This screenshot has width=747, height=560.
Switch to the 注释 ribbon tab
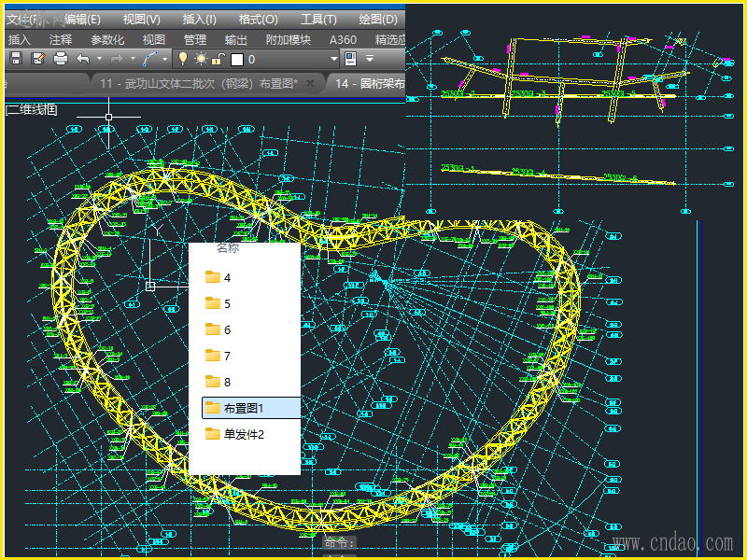[61, 40]
